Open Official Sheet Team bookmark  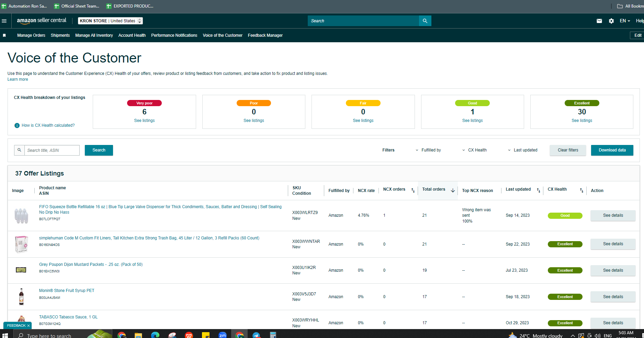pos(77,6)
